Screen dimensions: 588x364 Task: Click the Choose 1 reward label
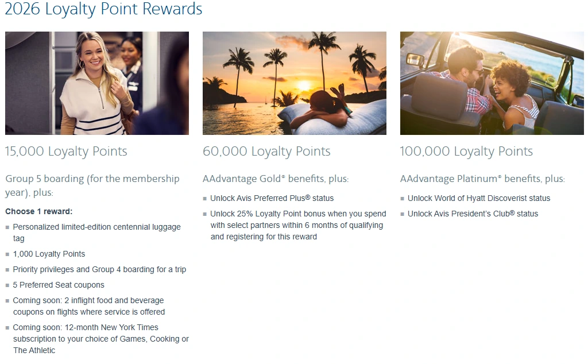tap(39, 211)
